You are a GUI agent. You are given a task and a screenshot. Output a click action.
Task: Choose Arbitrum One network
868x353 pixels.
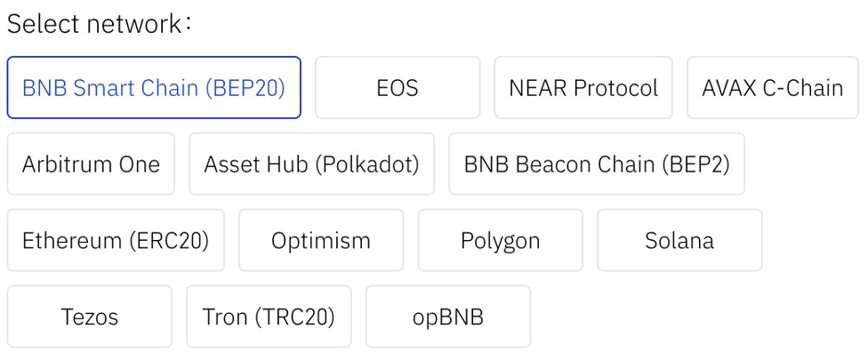click(x=91, y=164)
